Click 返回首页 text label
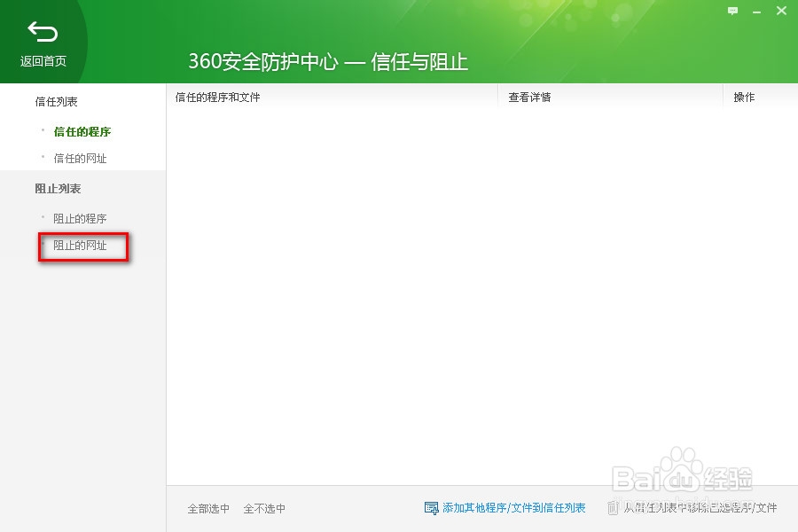 pos(43,61)
